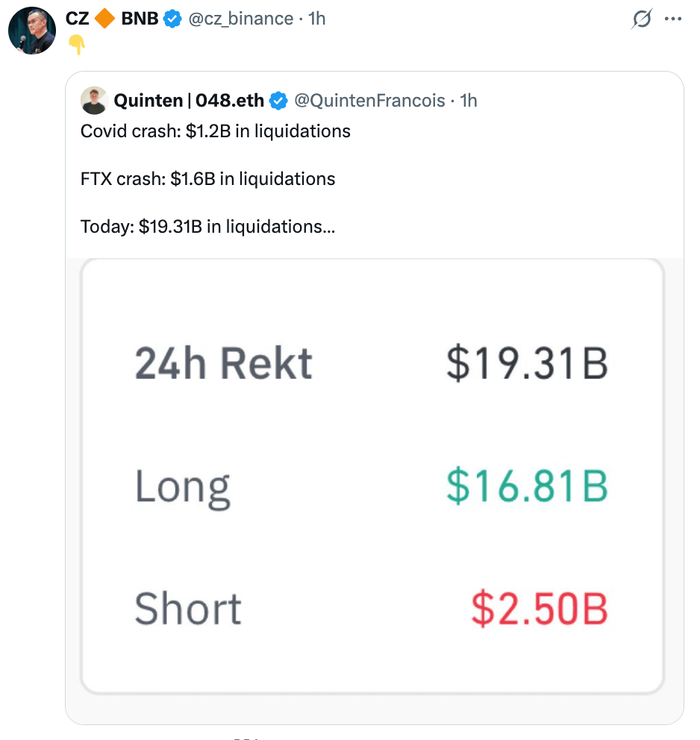Click the green $16.81B Long value
The image size is (700, 740).
(x=527, y=486)
